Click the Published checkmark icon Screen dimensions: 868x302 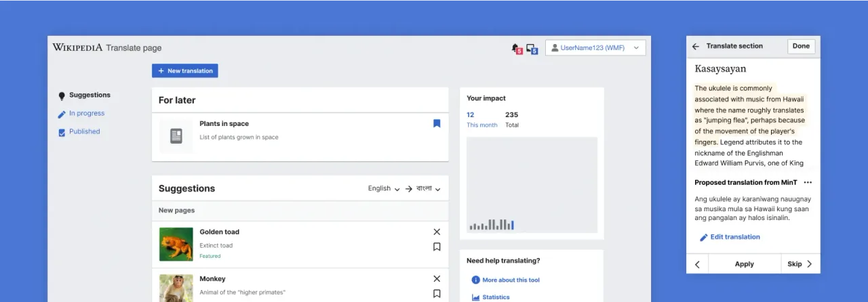tap(62, 133)
